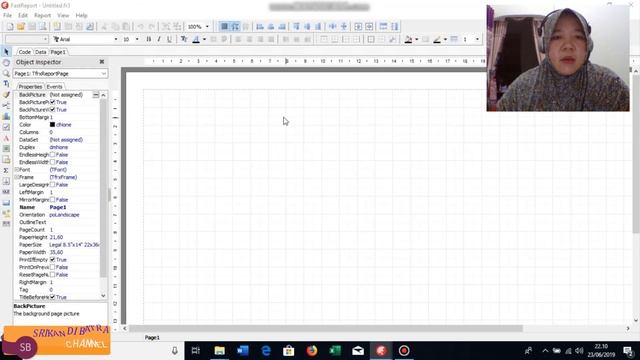Toggle the Show grid toolbar button
The width and height of the screenshot is (640, 360).
tap(224, 27)
